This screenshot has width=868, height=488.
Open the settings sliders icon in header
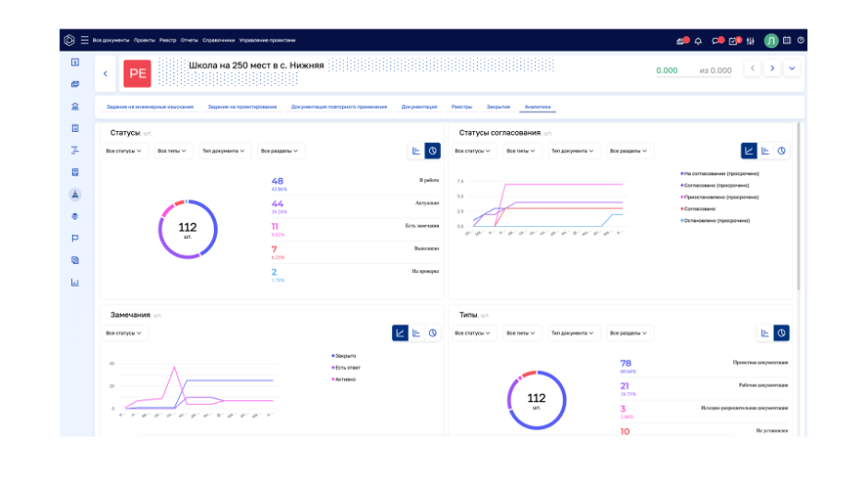750,41
